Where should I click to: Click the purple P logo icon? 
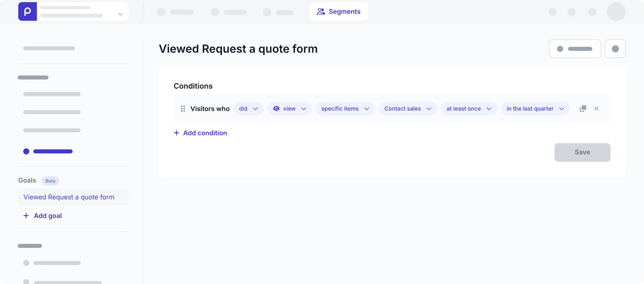click(28, 12)
